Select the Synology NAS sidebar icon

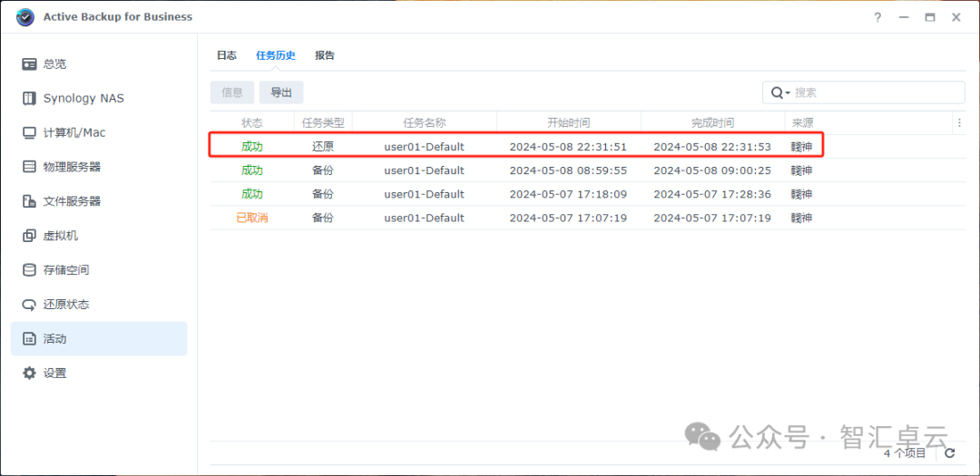pyautogui.click(x=29, y=98)
